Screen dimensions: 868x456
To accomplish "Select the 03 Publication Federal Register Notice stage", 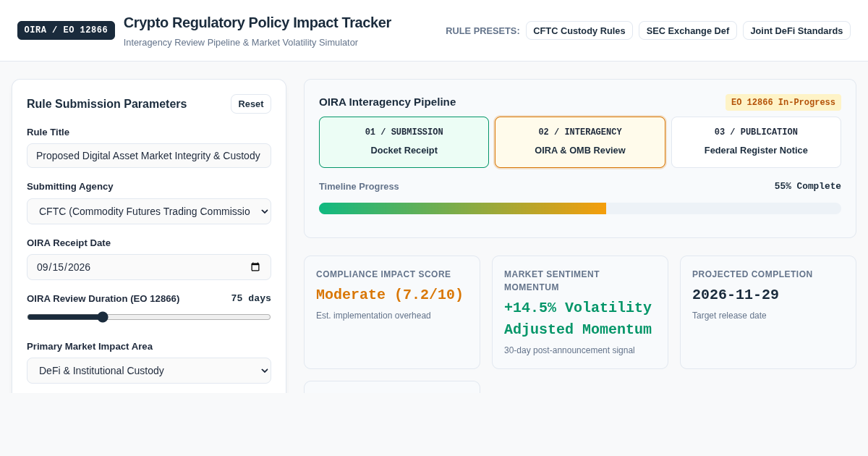I will pyautogui.click(x=756, y=142).
